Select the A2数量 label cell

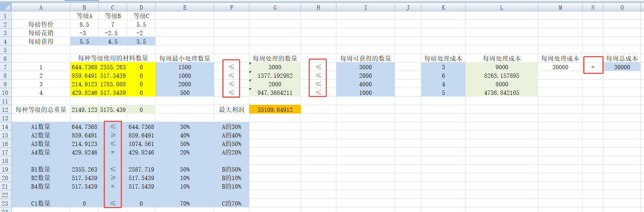point(41,135)
